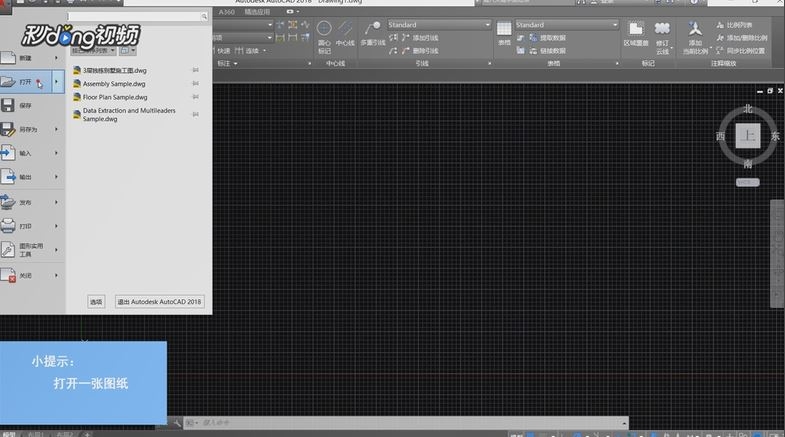Viewport: 785px width, 437px height.
Task: Open the recent documents view icon dropdown
Action: [x=128, y=51]
